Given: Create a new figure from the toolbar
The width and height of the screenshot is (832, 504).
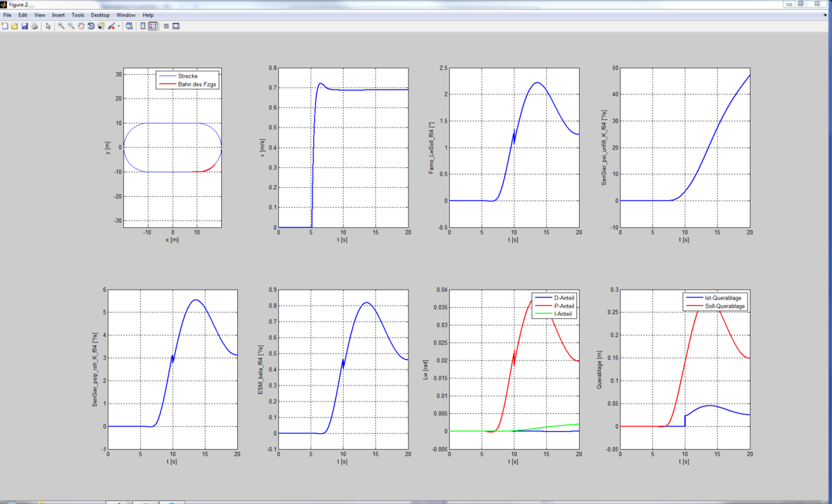Looking at the screenshot, I should pos(5,26).
